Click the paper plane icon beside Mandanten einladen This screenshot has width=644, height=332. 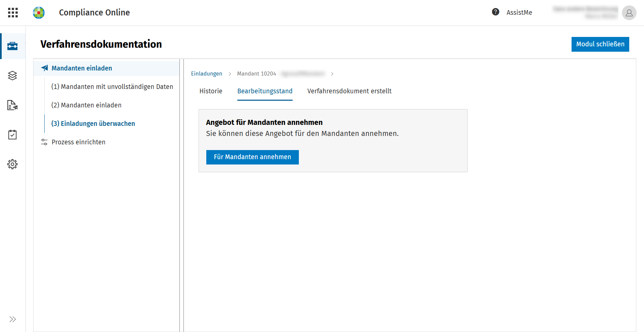[45, 68]
